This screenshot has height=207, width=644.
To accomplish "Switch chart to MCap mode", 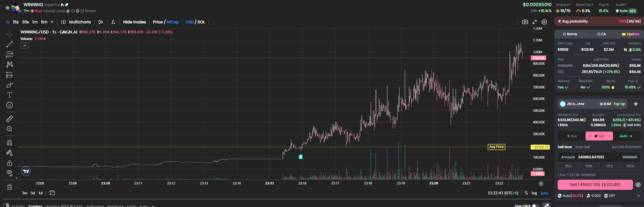I will (x=173, y=22).
